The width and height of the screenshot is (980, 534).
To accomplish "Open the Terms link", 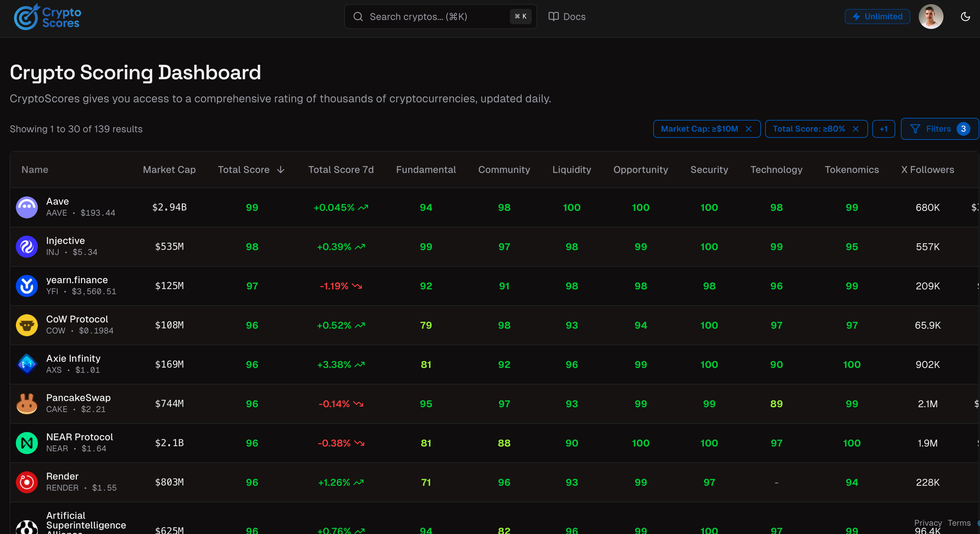I will tap(959, 523).
